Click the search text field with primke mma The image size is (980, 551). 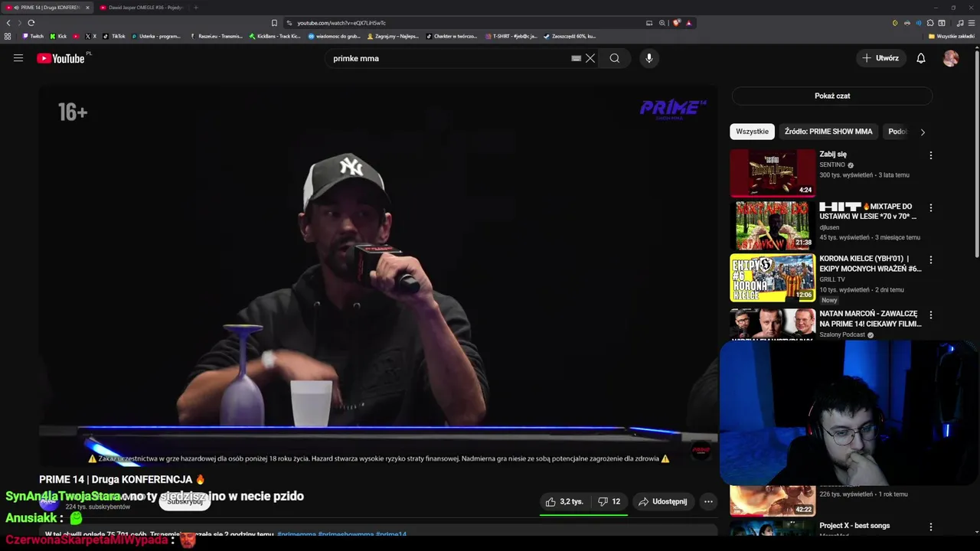pyautogui.click(x=452, y=58)
